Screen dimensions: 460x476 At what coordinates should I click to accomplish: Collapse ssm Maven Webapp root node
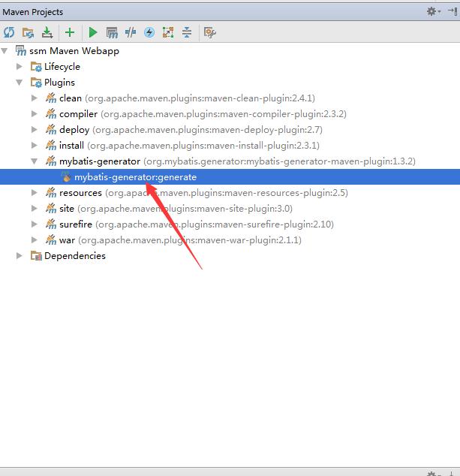5,51
